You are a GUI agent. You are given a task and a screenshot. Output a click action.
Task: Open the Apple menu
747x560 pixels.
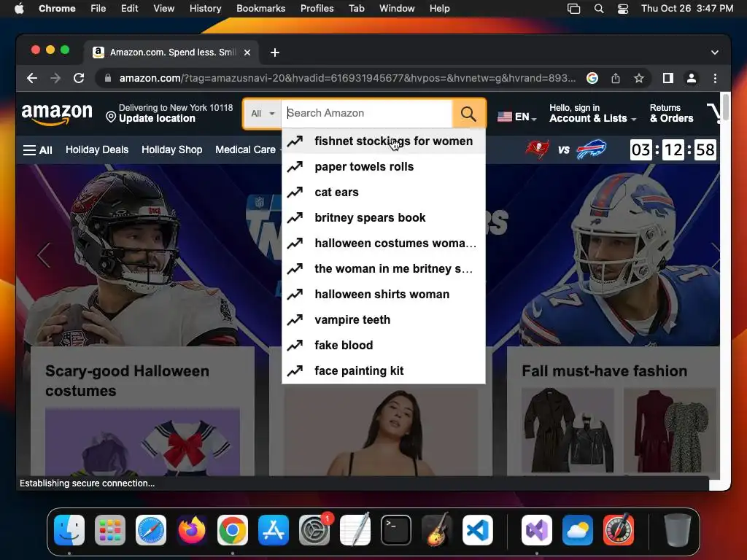click(19, 9)
